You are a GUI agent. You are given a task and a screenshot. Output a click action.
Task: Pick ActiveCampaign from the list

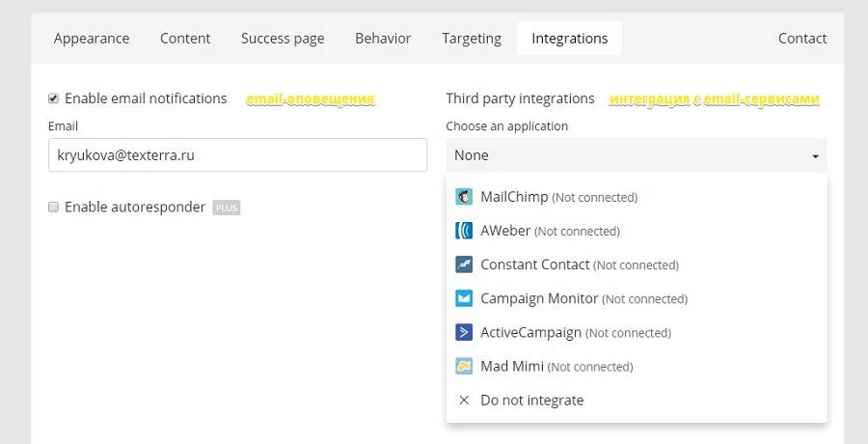pos(637,332)
